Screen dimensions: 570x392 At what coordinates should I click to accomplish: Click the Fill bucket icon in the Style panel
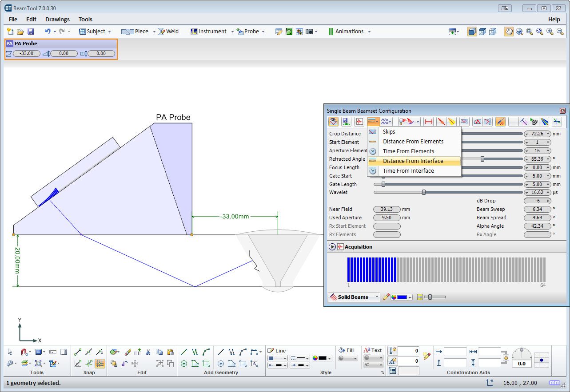[x=341, y=350]
